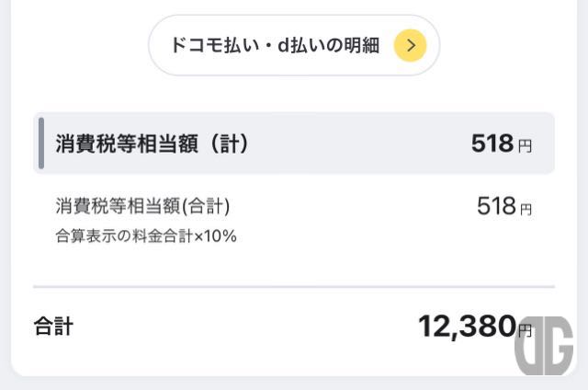Click the 合算表示の料金合計×10% note text
Image resolution: width=588 pixels, height=390 pixels.
[x=146, y=236]
